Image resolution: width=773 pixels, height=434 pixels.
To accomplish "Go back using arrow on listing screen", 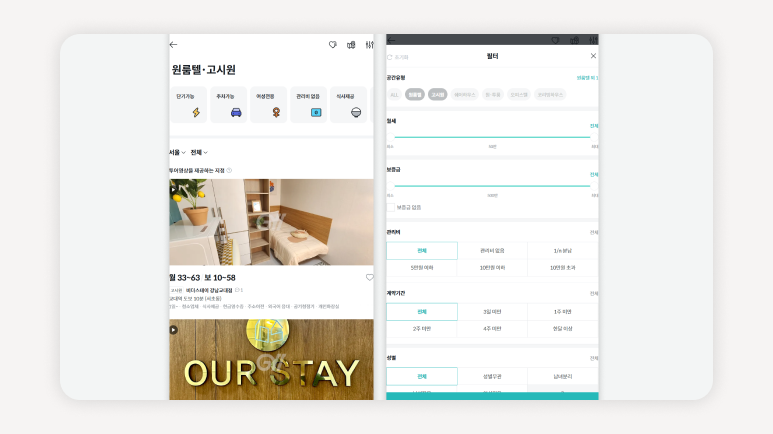I will point(173,44).
